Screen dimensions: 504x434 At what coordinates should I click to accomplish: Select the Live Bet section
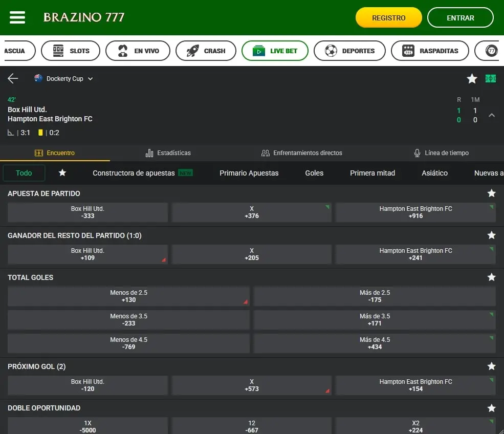click(275, 51)
